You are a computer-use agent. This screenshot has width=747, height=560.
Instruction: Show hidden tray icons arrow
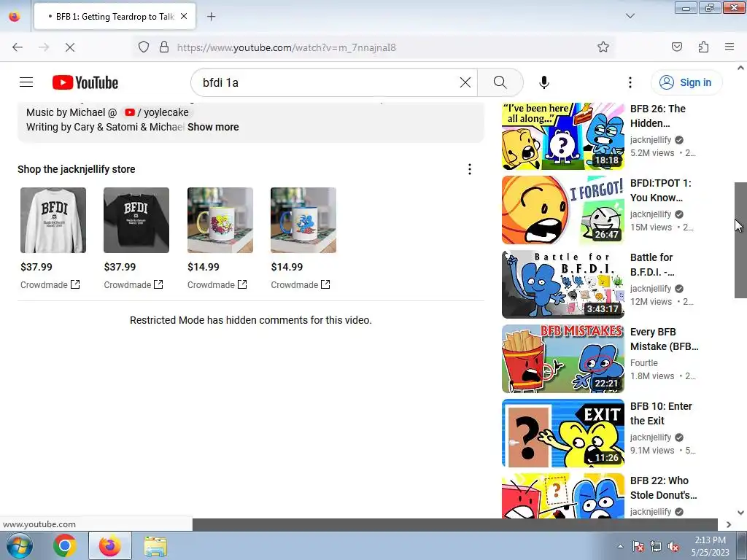(x=620, y=546)
